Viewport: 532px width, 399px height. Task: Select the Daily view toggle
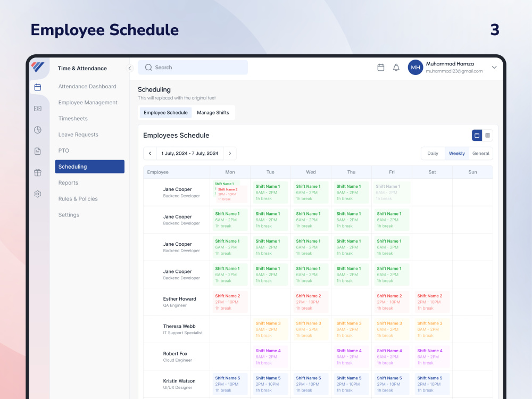(x=433, y=153)
